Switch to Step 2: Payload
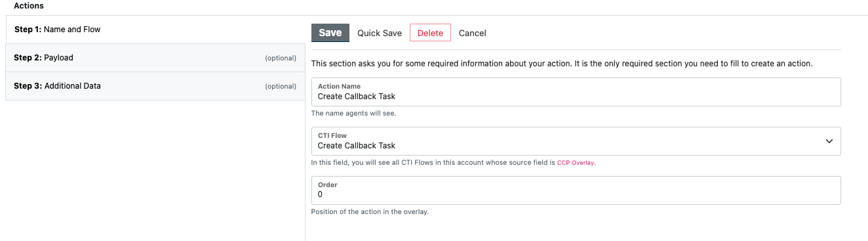The height and width of the screenshot is (241, 868). coord(155,58)
